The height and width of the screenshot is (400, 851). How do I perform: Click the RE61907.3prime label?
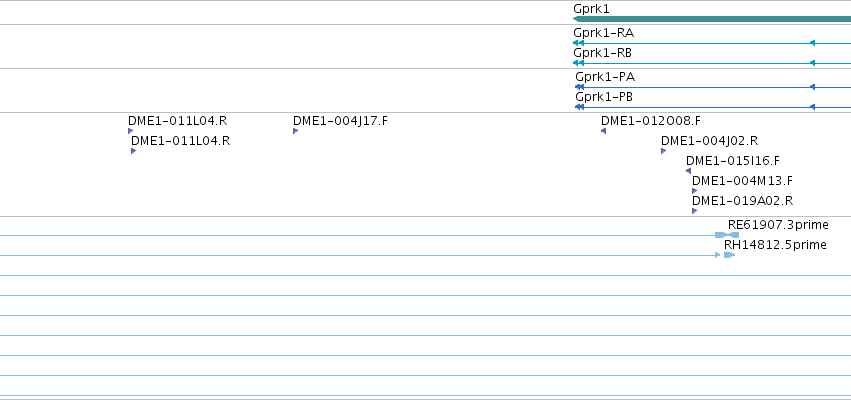coord(778,225)
